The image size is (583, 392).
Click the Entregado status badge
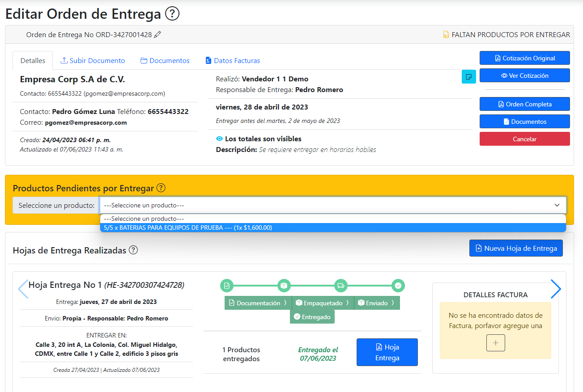312,317
